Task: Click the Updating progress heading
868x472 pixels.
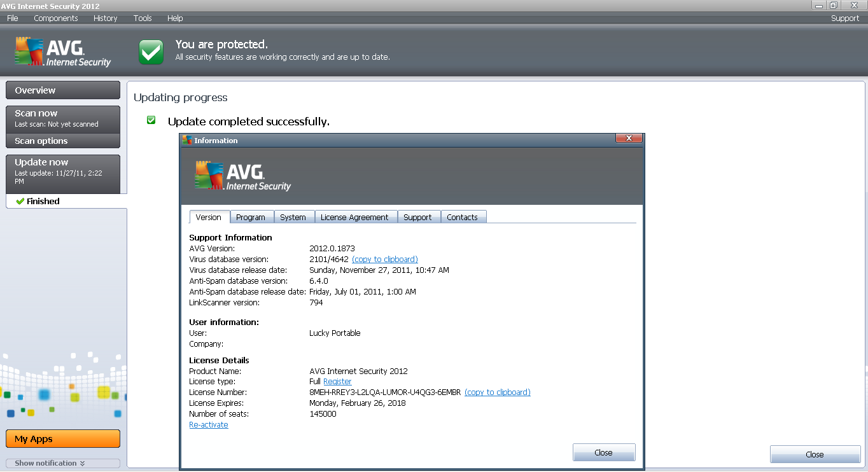Action: 181,97
